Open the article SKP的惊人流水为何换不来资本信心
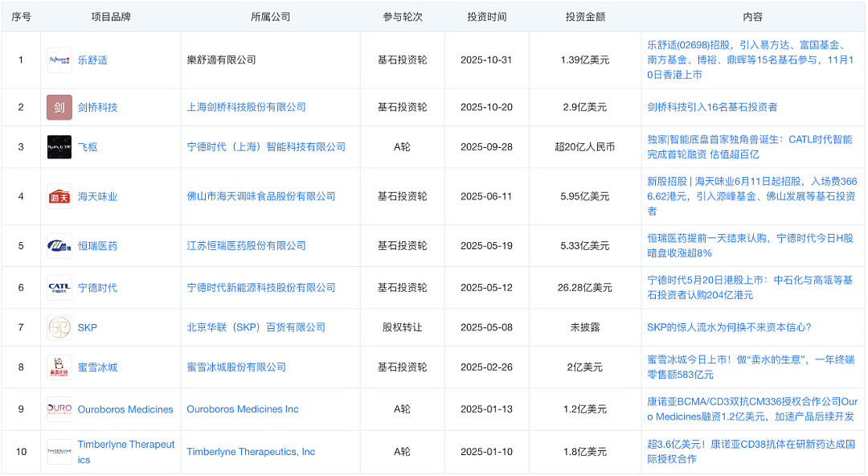 point(729,327)
